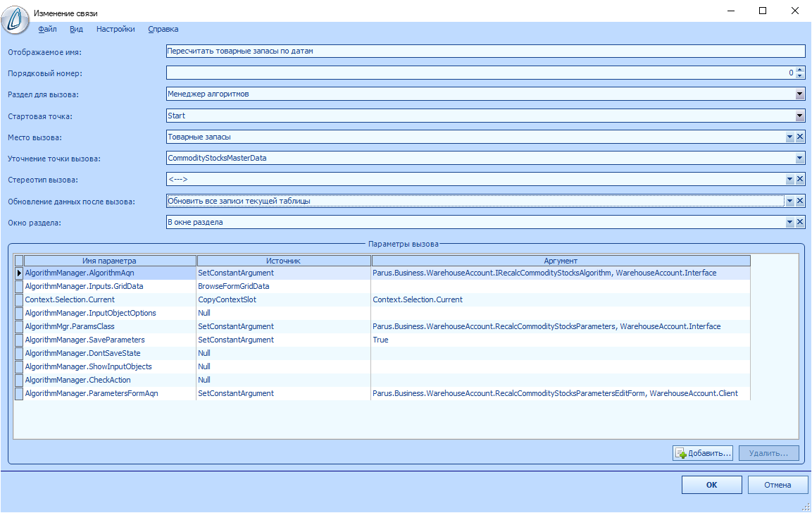Click row selector for AlgorithmManager.CheckAction
This screenshot has width=812, height=513.
coord(18,380)
